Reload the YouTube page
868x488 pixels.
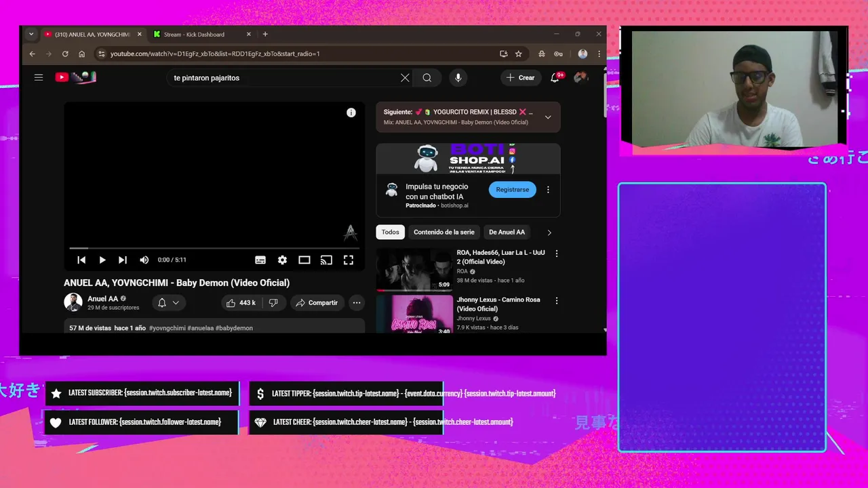[65, 54]
